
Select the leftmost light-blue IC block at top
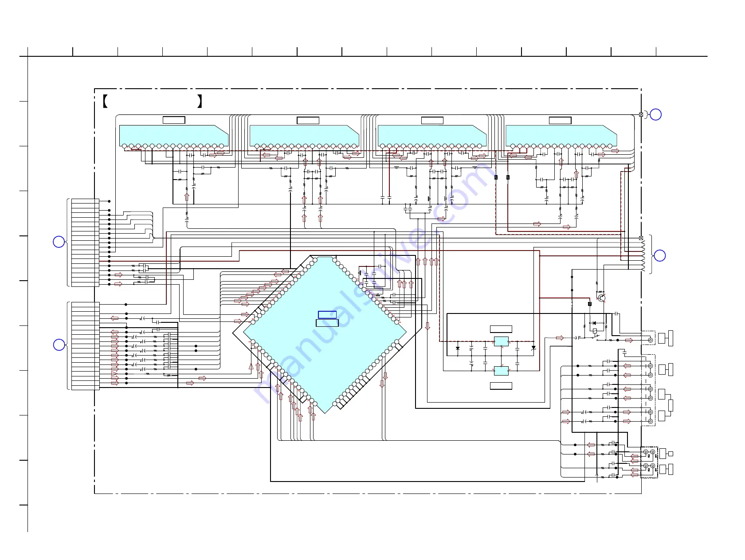coord(174,136)
